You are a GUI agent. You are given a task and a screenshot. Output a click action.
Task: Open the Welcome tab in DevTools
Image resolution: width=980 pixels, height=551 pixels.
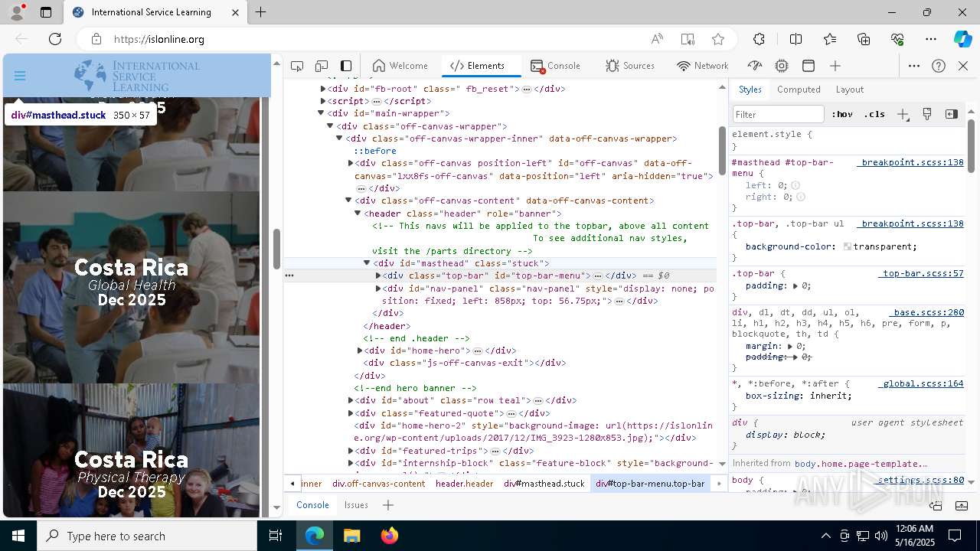400,66
